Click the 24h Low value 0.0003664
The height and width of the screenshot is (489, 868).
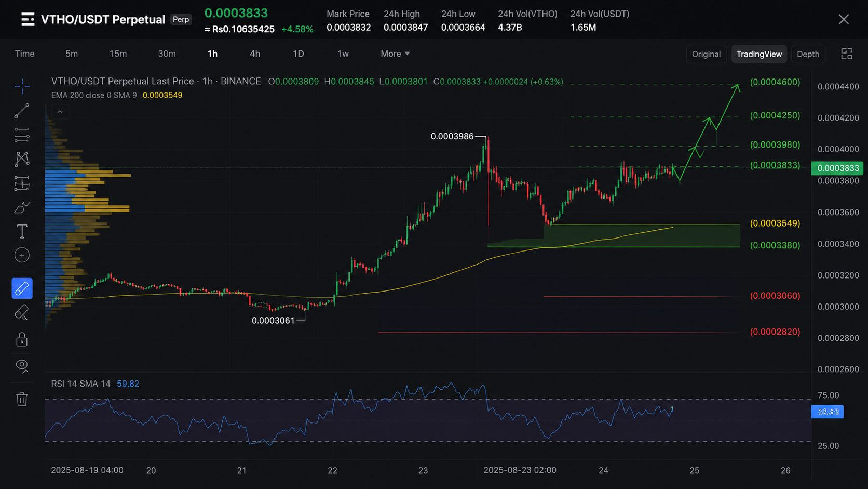point(463,28)
